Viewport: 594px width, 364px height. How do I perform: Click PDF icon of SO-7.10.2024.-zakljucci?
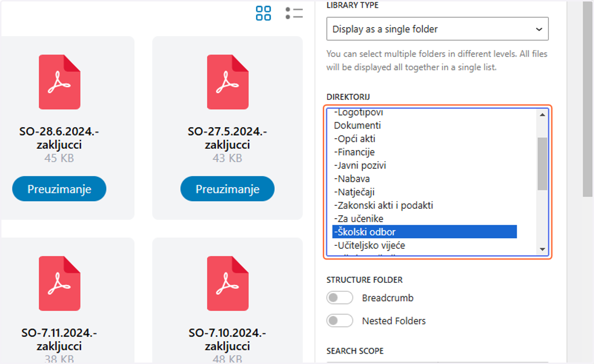228,283
